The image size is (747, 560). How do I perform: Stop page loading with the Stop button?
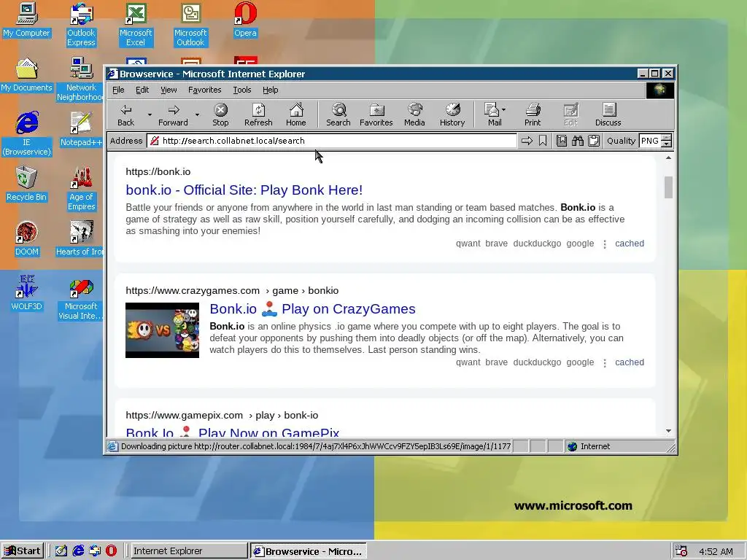tap(220, 115)
